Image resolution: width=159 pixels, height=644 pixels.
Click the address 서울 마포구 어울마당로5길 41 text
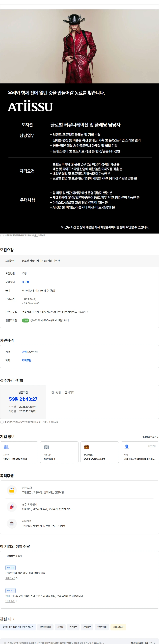pos(139,459)
